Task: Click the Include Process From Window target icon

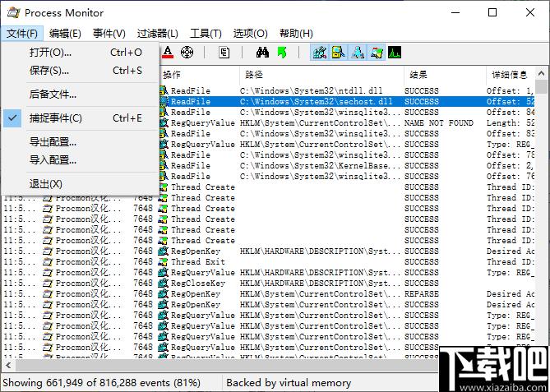Action: 187,53
